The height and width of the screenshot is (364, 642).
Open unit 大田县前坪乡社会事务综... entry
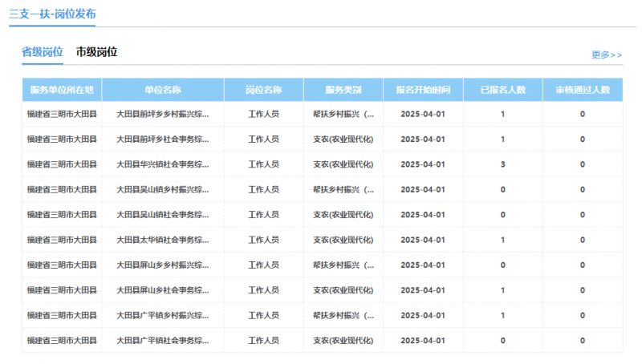[x=162, y=140]
